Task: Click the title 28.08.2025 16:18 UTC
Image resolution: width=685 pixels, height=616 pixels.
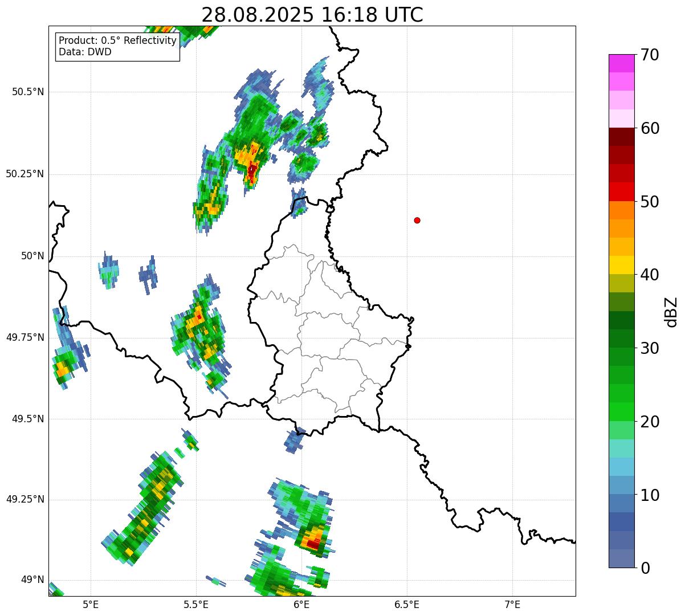Action: pyautogui.click(x=312, y=15)
